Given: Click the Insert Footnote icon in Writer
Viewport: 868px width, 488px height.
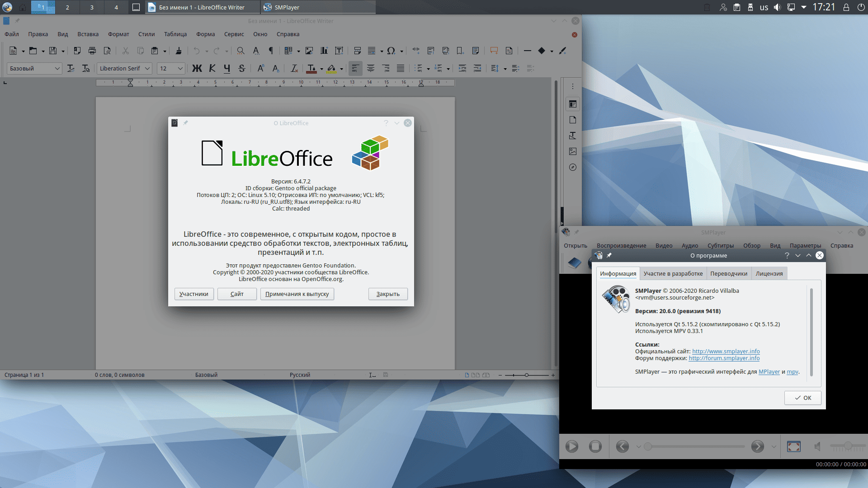Looking at the screenshot, I should pos(431,51).
